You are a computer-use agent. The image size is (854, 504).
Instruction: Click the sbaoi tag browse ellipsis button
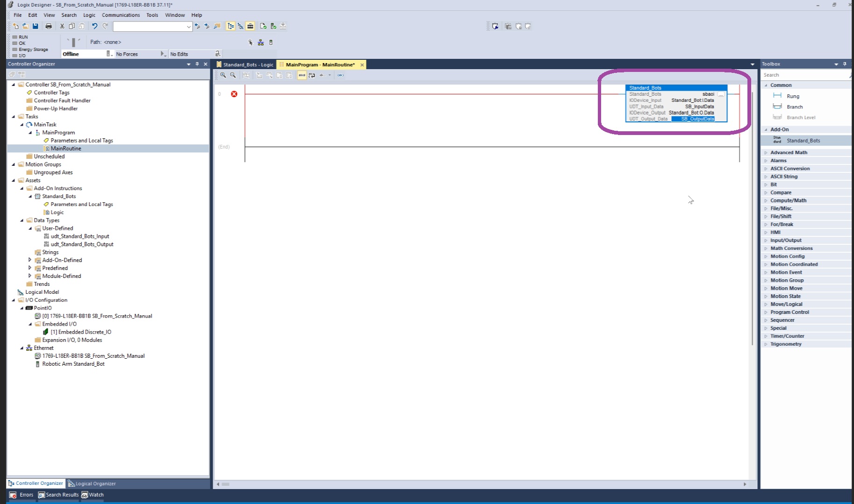point(721,94)
